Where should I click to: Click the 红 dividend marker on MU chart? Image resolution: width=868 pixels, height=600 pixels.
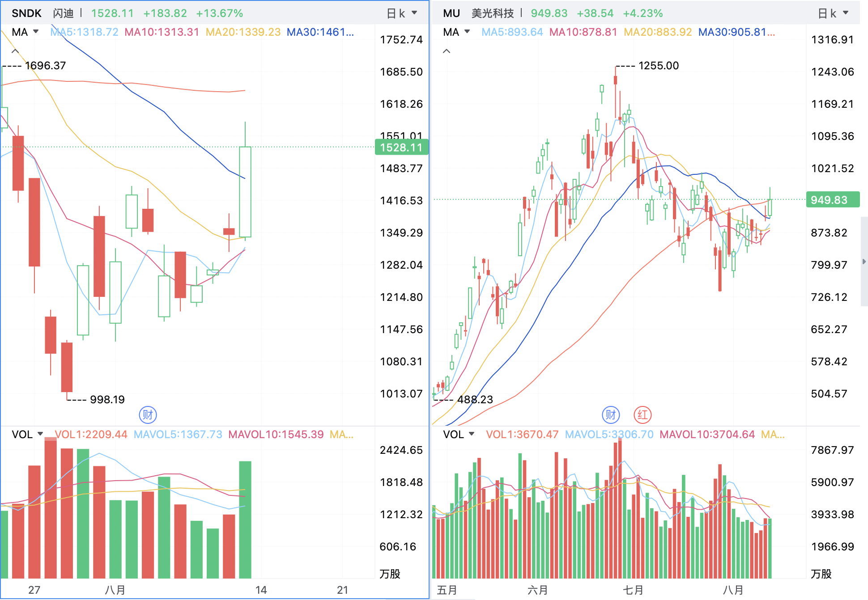(x=642, y=415)
